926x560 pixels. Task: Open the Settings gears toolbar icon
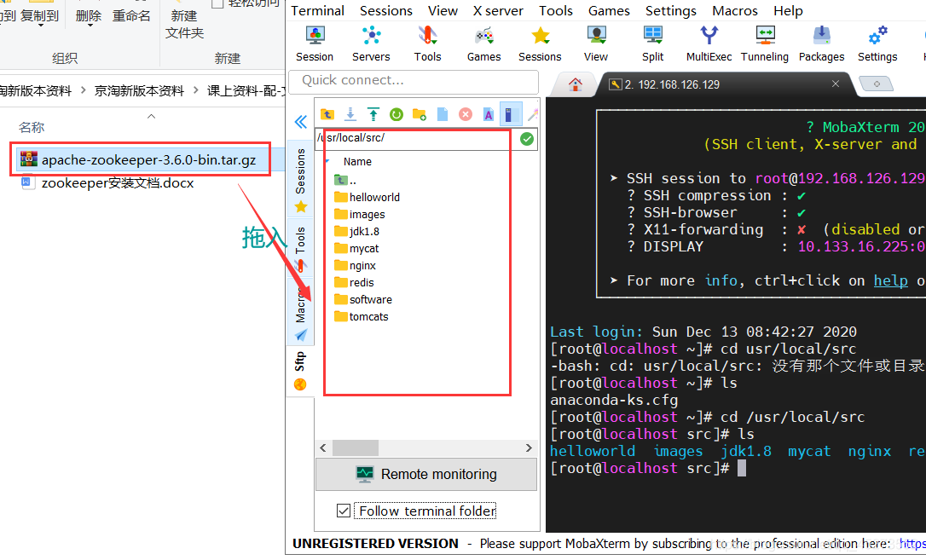tap(877, 43)
